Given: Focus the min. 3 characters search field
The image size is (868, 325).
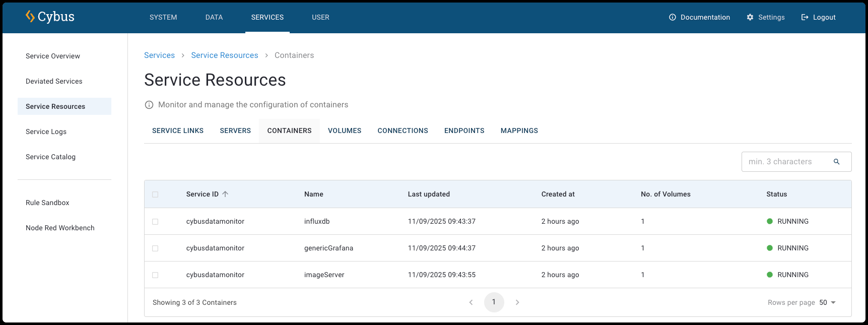Looking at the screenshot, I should (786, 162).
